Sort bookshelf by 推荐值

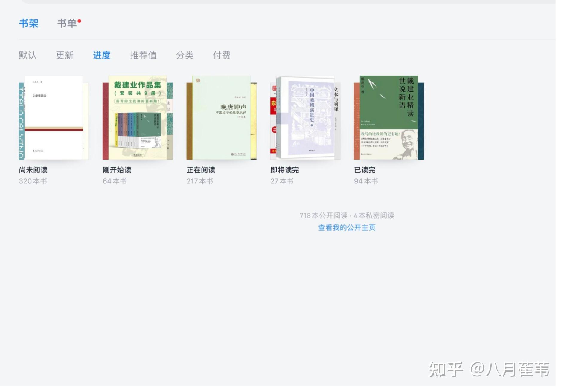coord(143,55)
